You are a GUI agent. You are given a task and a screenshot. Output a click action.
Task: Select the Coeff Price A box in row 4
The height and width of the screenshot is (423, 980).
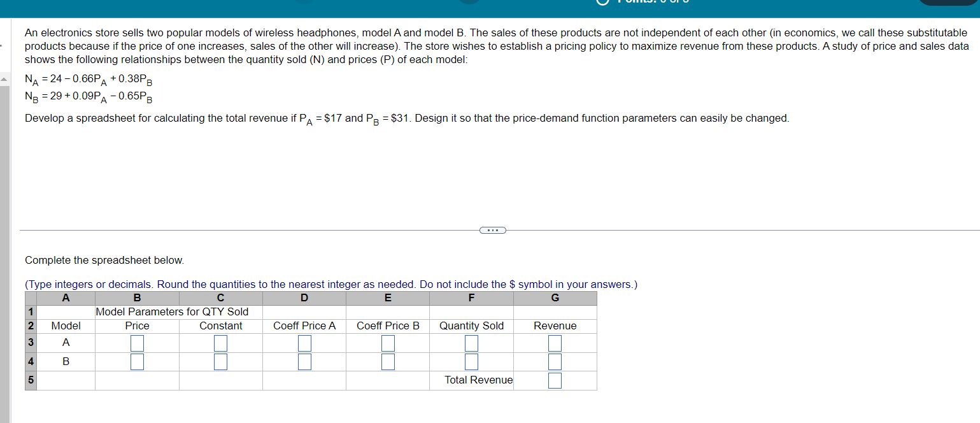coord(304,361)
